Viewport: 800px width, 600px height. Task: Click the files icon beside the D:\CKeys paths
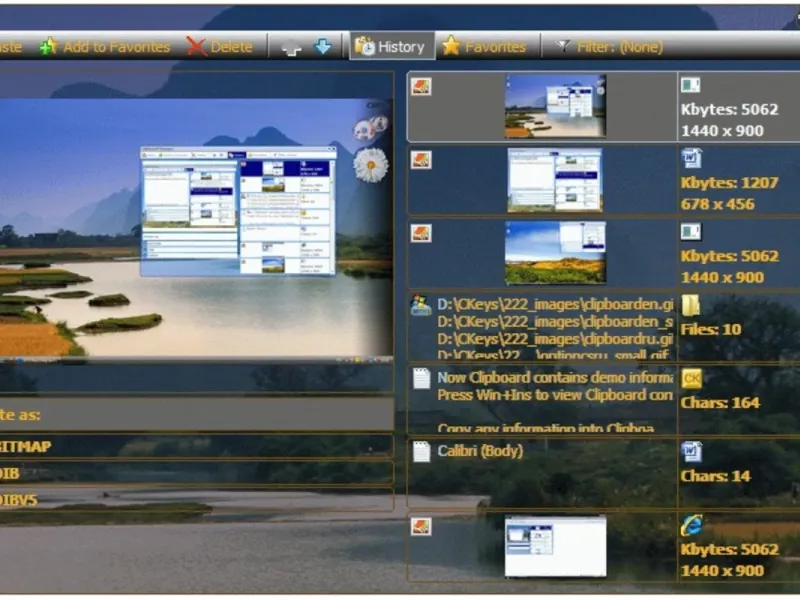(x=421, y=305)
